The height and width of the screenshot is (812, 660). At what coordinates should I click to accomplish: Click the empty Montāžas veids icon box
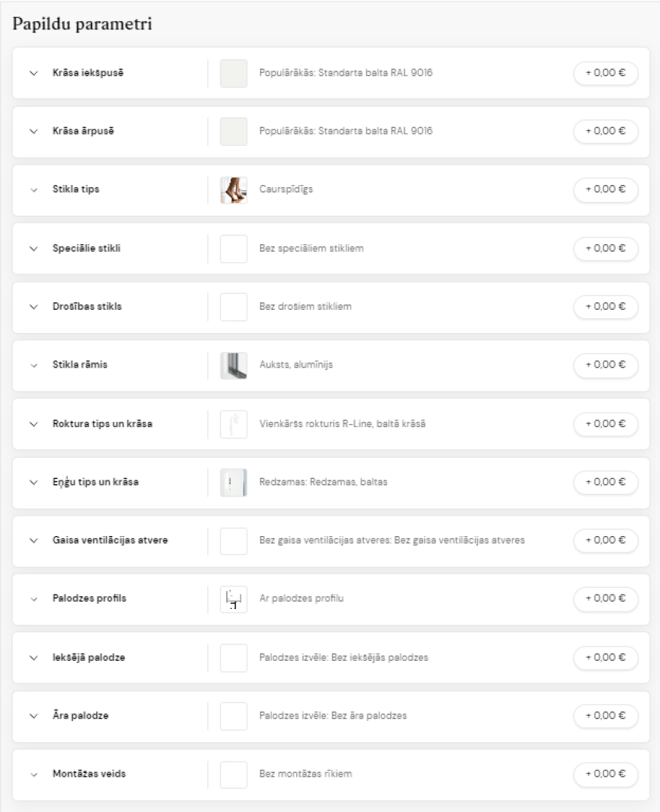tap(234, 774)
